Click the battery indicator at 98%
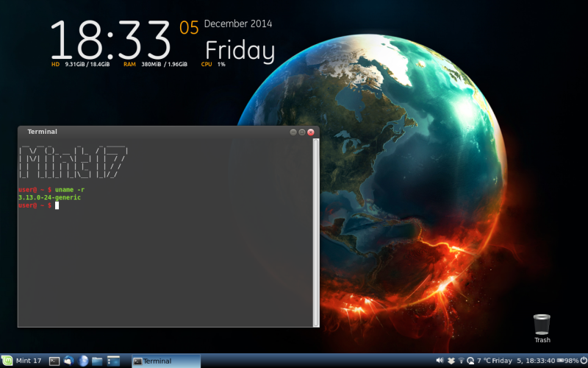Image resolution: width=588 pixels, height=368 pixels. tap(567, 361)
